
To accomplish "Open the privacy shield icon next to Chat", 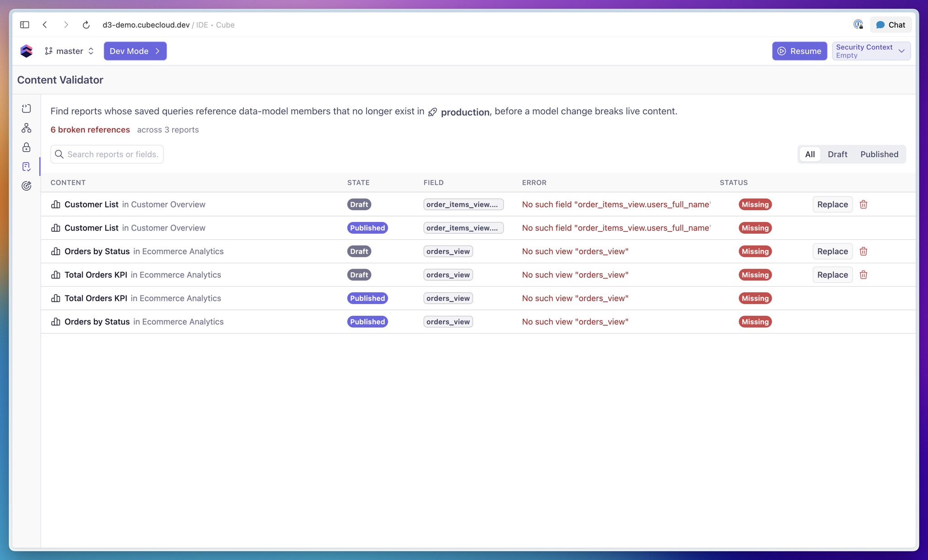I will pyautogui.click(x=858, y=25).
